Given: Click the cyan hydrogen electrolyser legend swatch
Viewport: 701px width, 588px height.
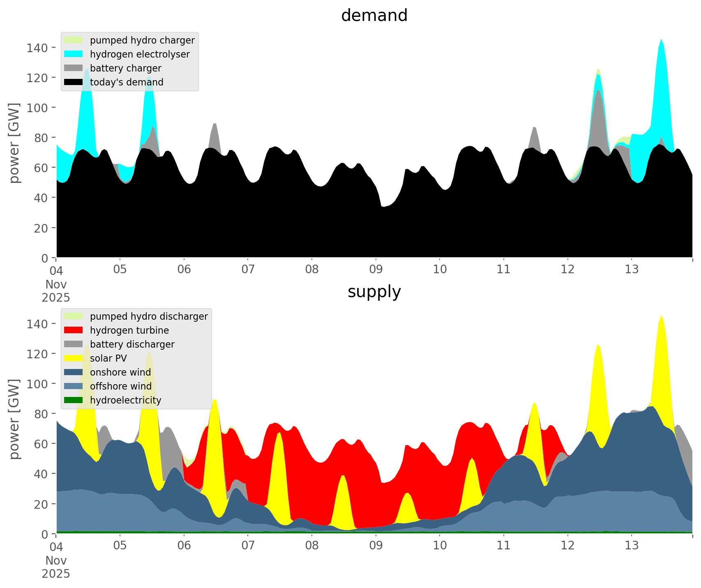Looking at the screenshot, I should [x=74, y=54].
